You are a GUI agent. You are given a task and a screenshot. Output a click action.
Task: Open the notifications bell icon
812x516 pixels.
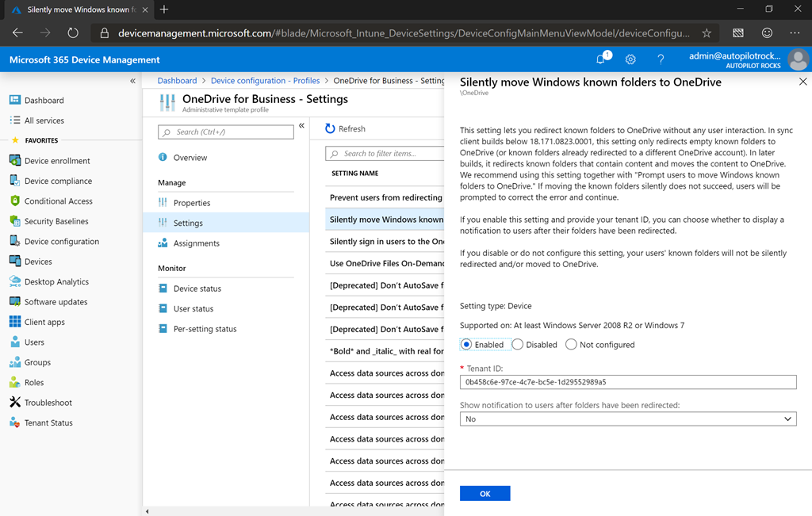(x=601, y=59)
